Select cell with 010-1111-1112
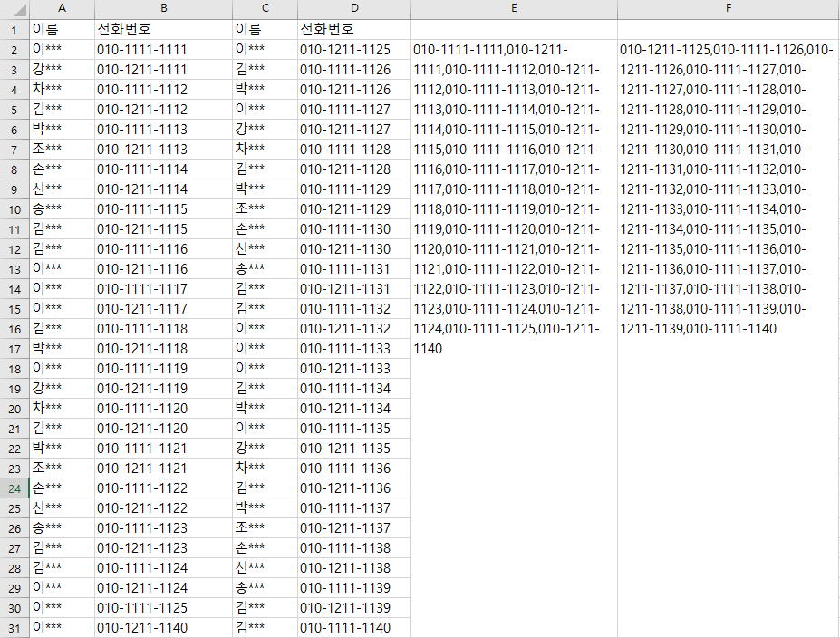Image resolution: width=840 pixels, height=638 pixels. 163,89
